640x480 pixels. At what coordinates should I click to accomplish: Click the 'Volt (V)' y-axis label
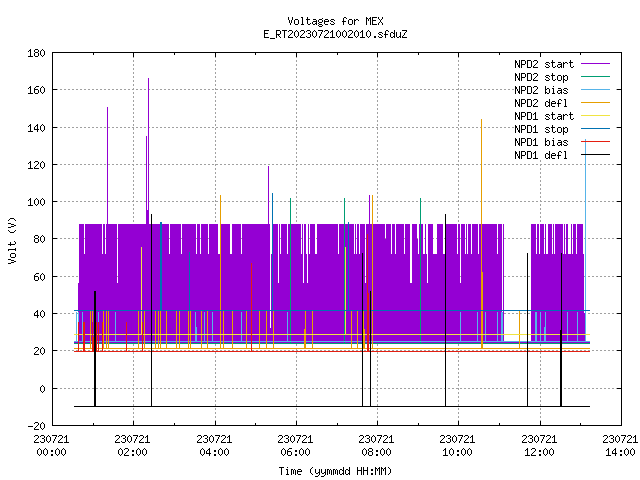[x=12, y=240]
